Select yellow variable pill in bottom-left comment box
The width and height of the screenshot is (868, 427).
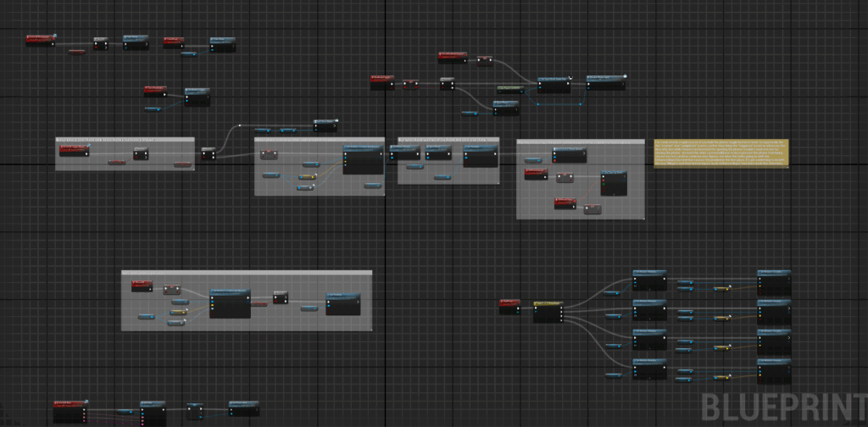pos(176,313)
